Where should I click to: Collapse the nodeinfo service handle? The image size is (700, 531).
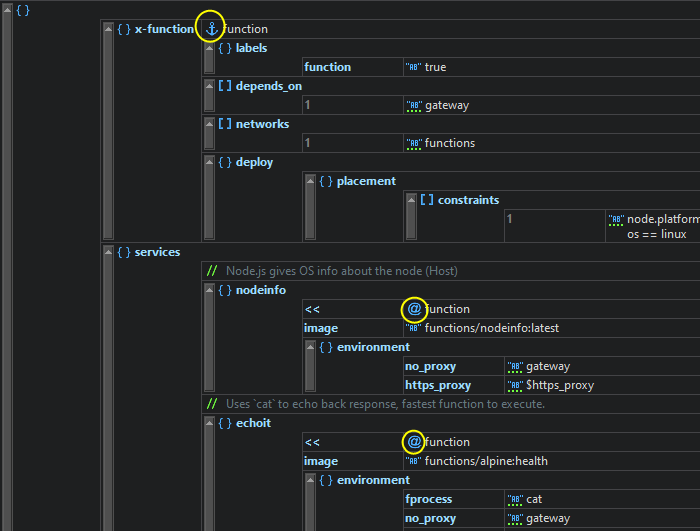209,338
